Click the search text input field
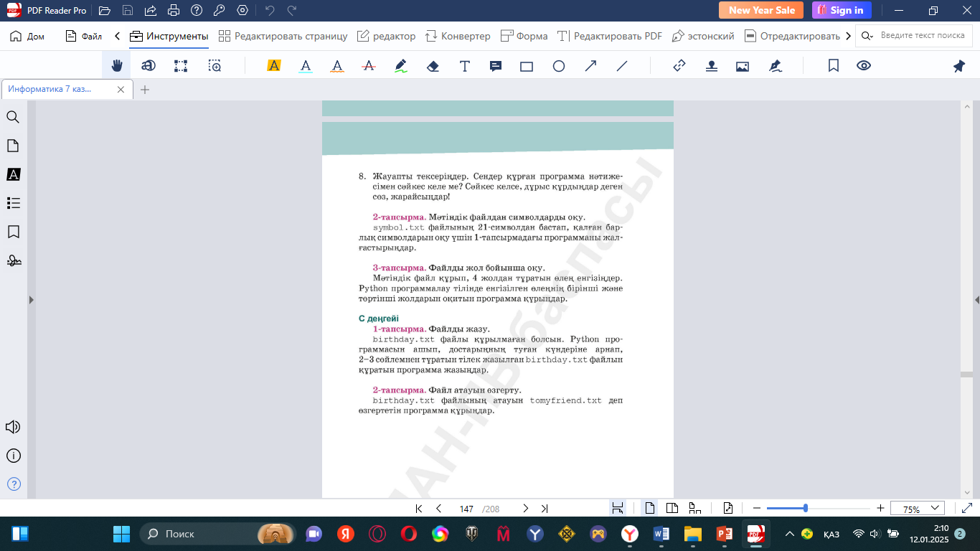Viewport: 980px width, 551px height. pyautogui.click(x=922, y=36)
